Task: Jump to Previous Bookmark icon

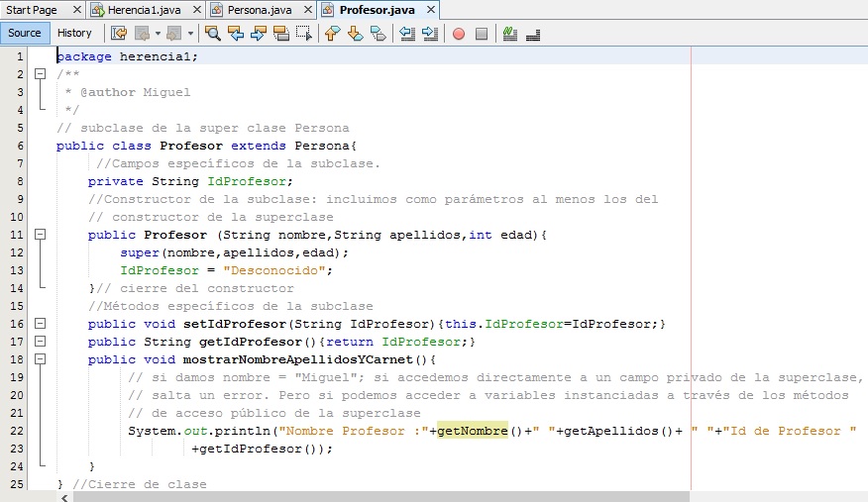Action: pos(332,33)
